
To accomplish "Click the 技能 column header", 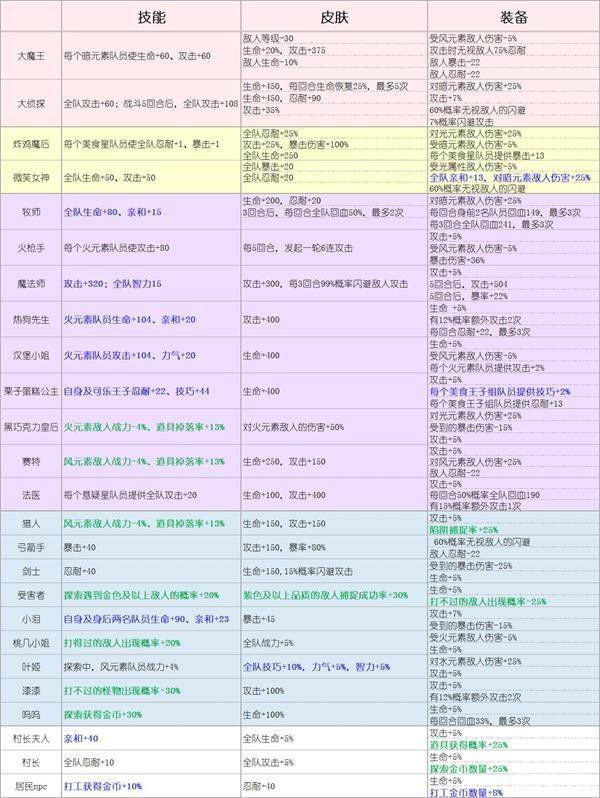I will click(x=150, y=17).
